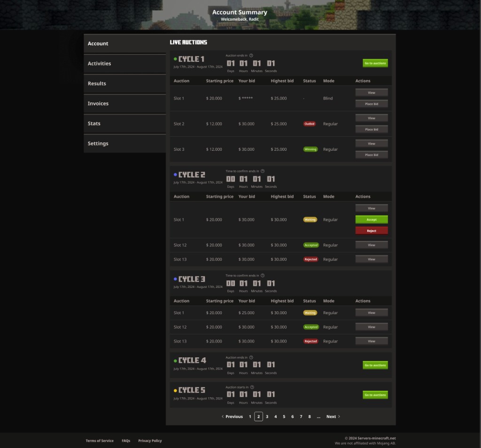The image size is (481, 448).
Task: Jump to page 7
Action: pos(301,417)
